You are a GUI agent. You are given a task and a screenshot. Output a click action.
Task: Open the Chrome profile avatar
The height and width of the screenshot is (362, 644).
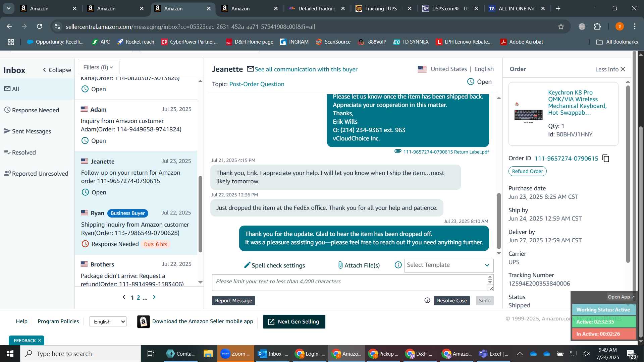[620, 26]
